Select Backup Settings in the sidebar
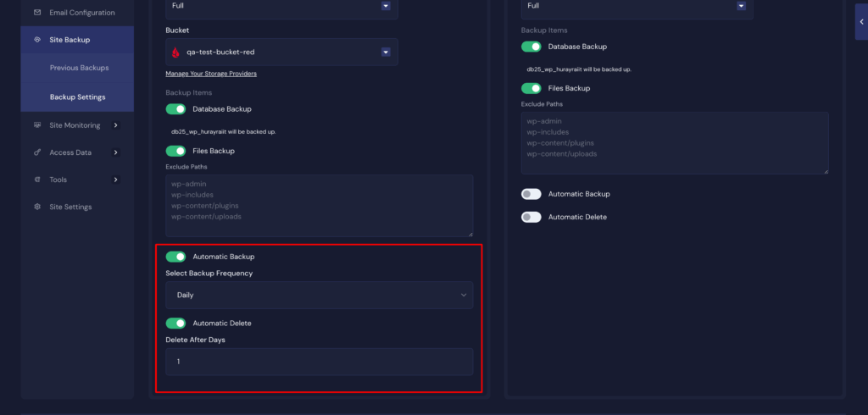Viewport: 868px width, 415px height. [77, 97]
